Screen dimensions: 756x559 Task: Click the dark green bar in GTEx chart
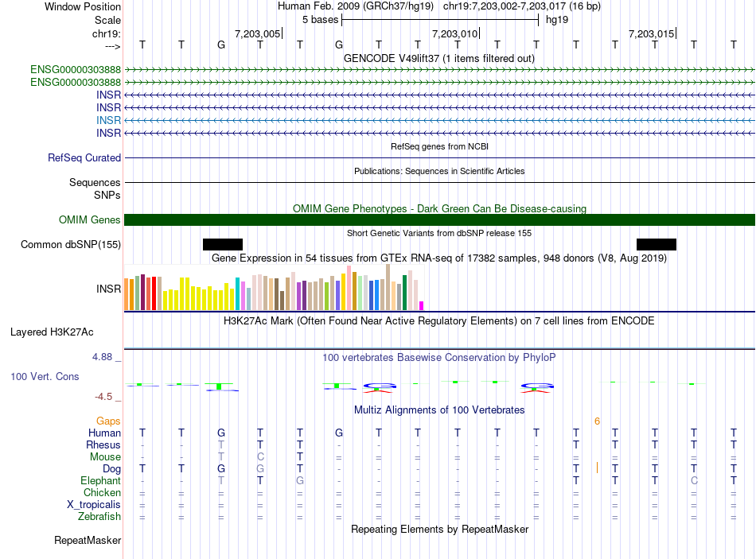pyautogui.click(x=405, y=292)
